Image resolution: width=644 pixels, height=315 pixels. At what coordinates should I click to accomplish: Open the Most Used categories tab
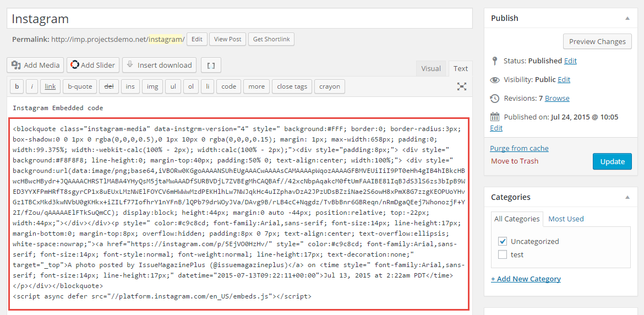(x=566, y=219)
